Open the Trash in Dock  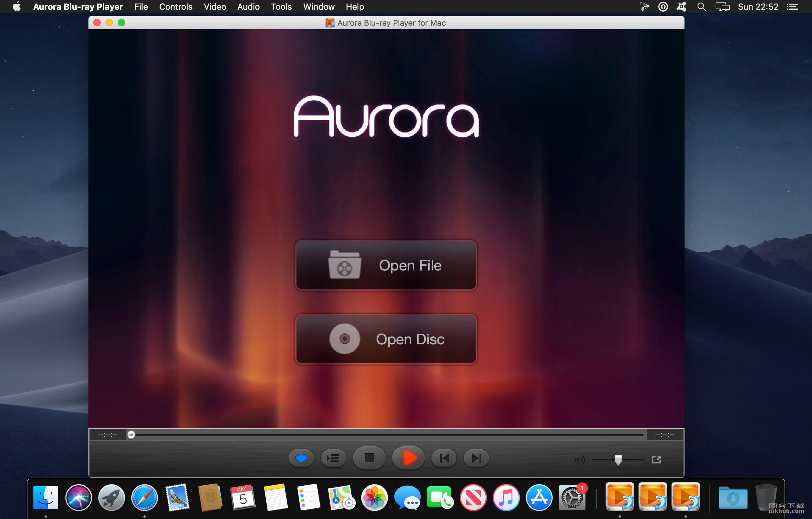click(766, 497)
